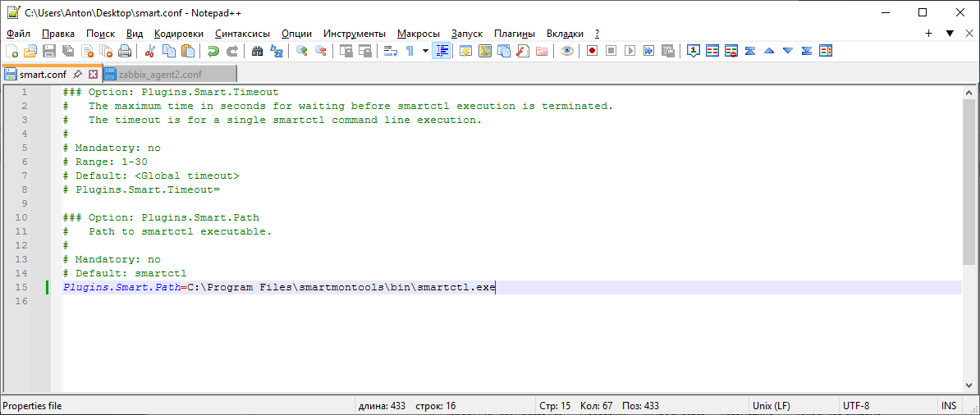Paste from clipboard with the toolbar icon
Viewport: 980px width, 415px height.
[187, 51]
